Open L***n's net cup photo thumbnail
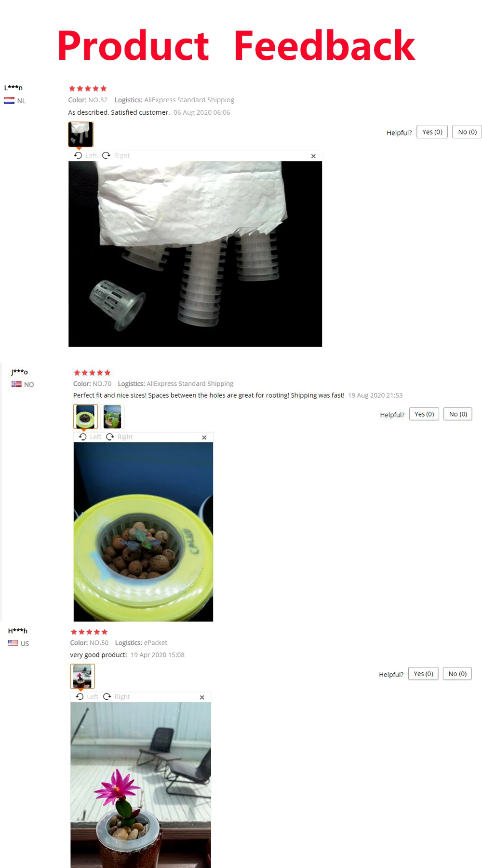 click(80, 134)
